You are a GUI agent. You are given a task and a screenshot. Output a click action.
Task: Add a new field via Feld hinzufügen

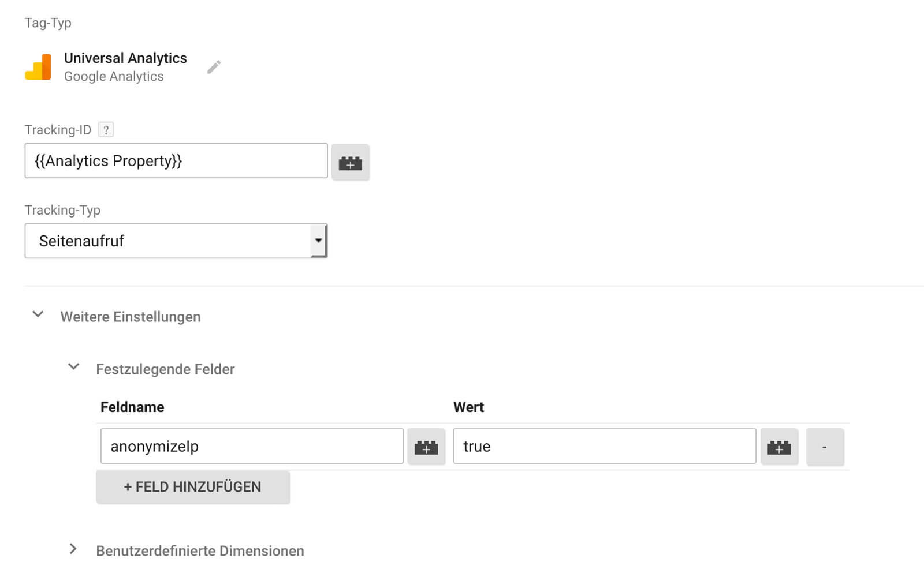click(193, 487)
